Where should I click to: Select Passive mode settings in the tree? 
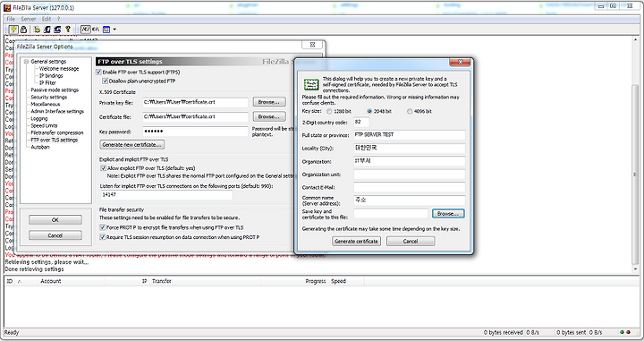(x=55, y=90)
